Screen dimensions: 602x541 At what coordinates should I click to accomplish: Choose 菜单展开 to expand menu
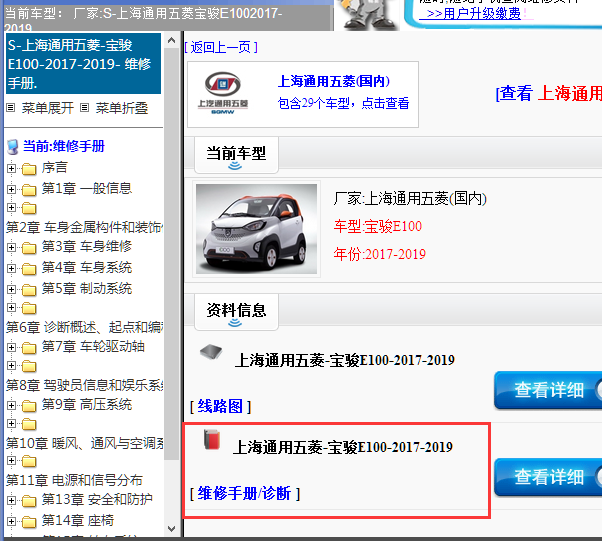(x=48, y=108)
